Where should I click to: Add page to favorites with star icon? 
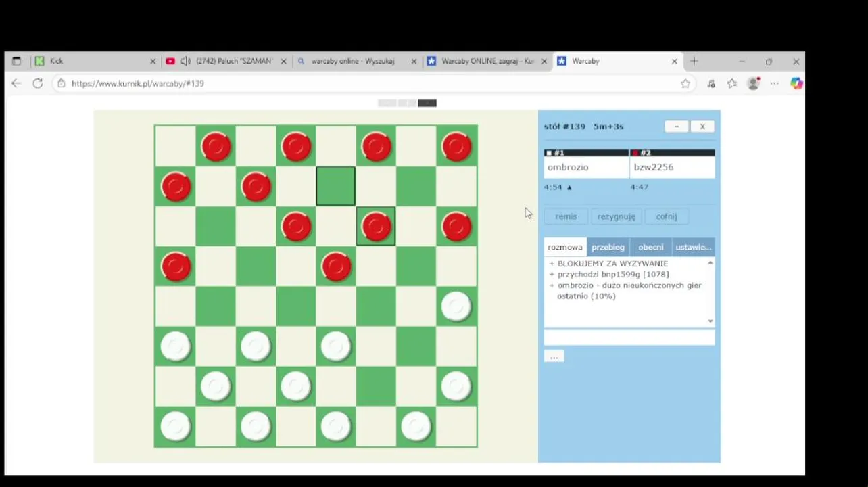[x=685, y=83]
